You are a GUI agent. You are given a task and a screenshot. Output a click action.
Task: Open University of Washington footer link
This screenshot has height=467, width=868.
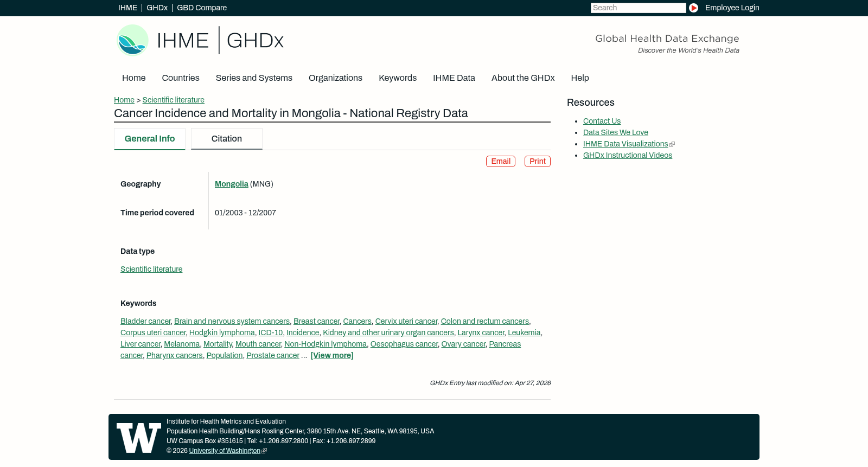pyautogui.click(x=225, y=451)
